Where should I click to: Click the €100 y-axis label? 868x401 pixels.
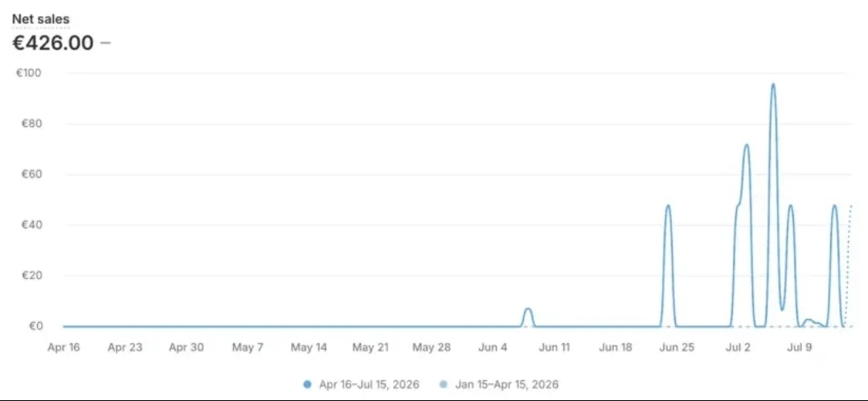click(33, 73)
